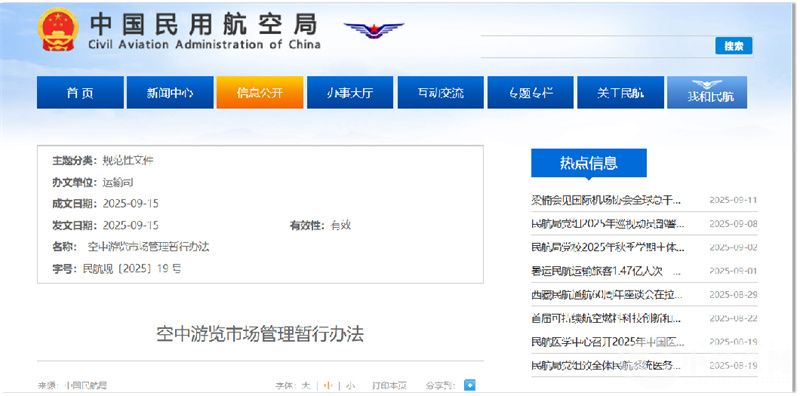Click the date 2025-09-11 in hot info
Screen dimensions: 800x396
pos(733,200)
